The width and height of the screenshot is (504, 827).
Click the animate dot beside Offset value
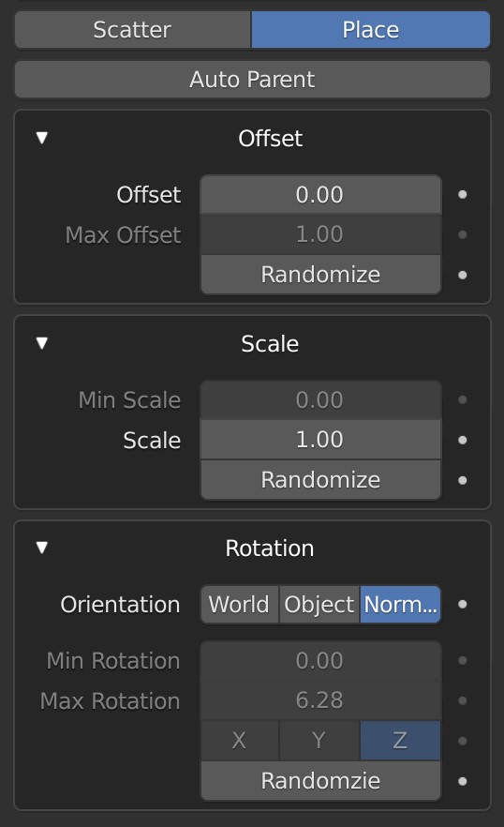(x=463, y=195)
